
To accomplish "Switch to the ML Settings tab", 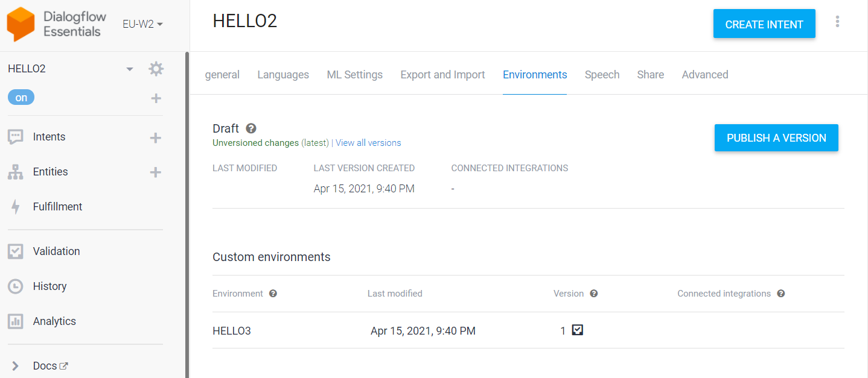I will pyautogui.click(x=354, y=75).
